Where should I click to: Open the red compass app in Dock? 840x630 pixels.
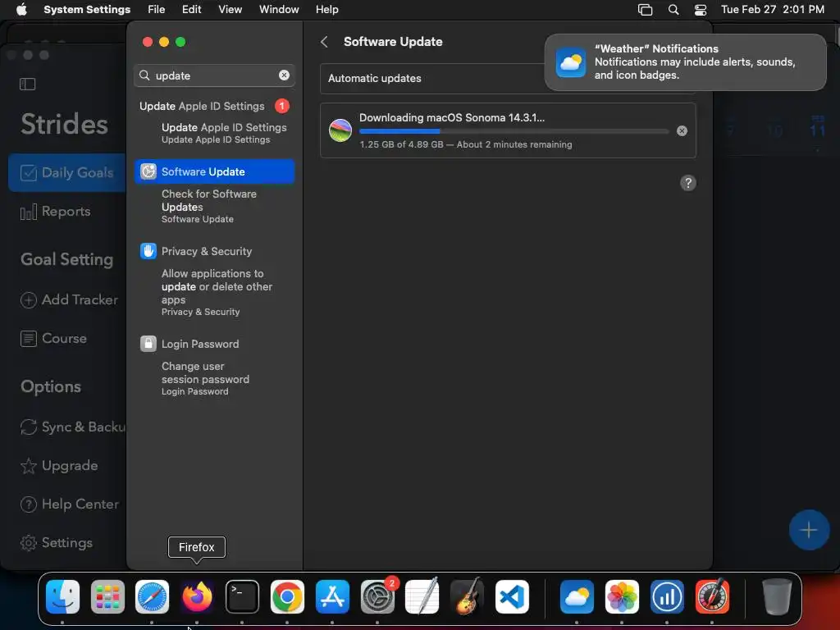(x=712, y=596)
